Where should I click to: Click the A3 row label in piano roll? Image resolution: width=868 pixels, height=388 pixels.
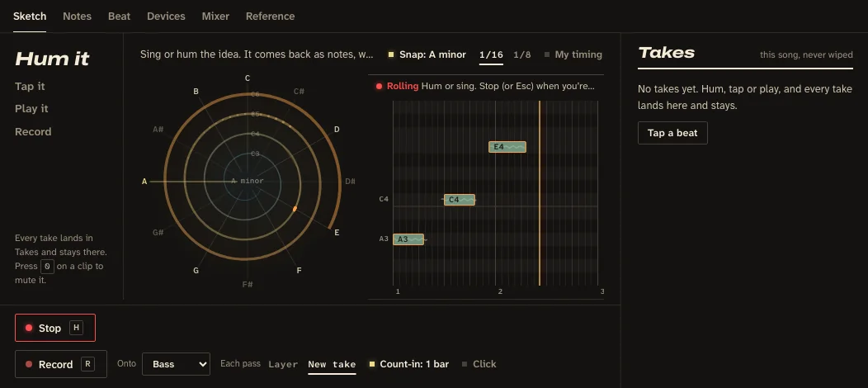pos(384,239)
